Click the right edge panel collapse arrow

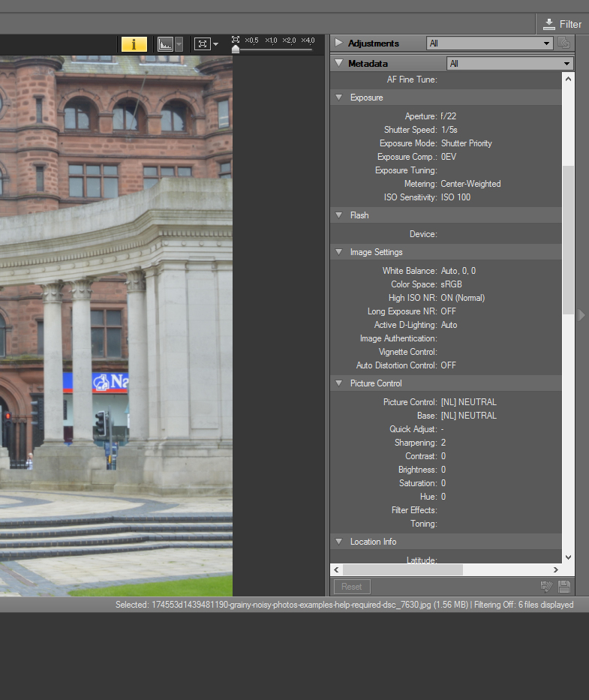581,315
